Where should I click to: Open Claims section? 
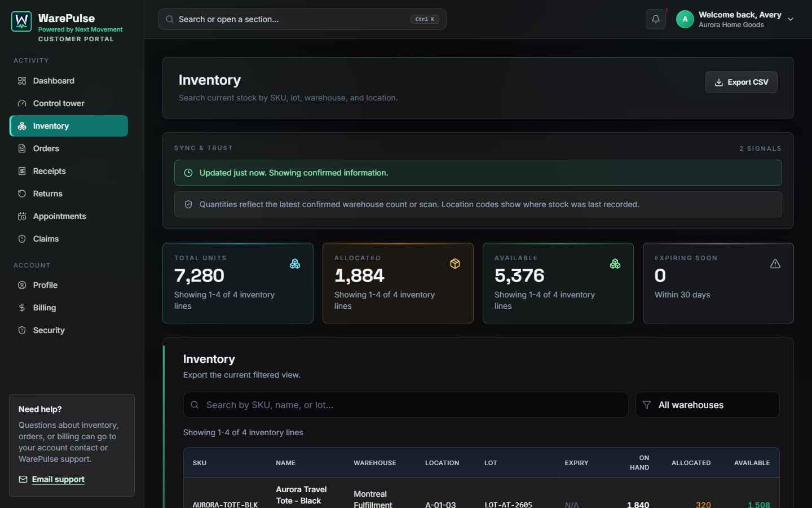pyautogui.click(x=69, y=239)
